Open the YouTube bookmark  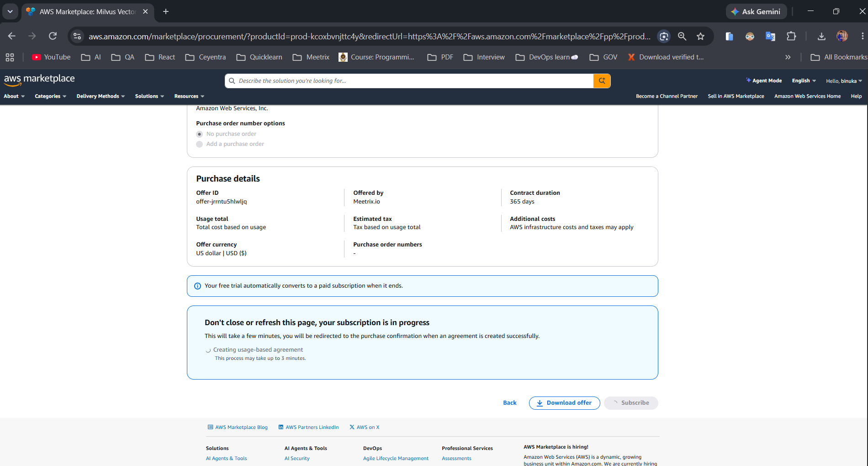[51, 57]
